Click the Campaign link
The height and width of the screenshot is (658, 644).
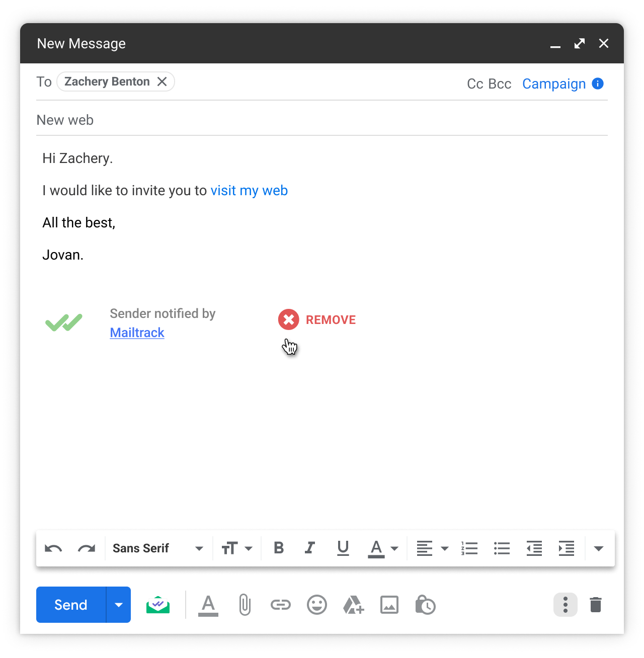click(554, 84)
